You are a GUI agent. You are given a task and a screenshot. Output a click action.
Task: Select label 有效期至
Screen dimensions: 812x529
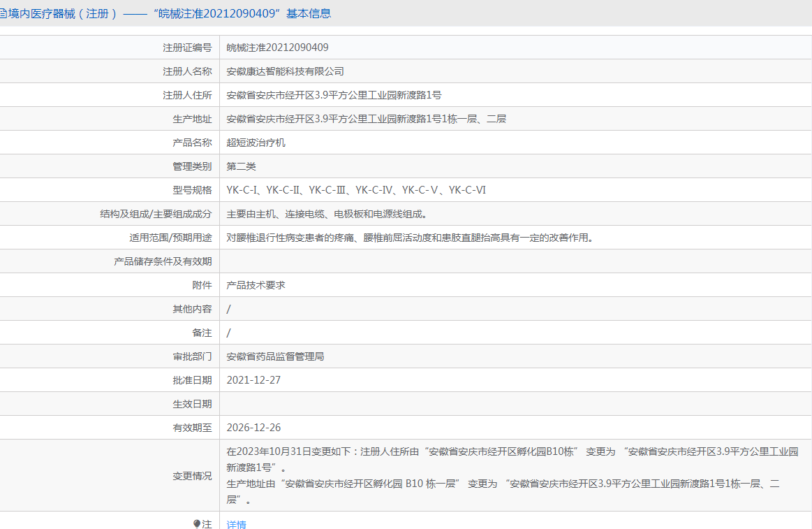pyautogui.click(x=192, y=428)
